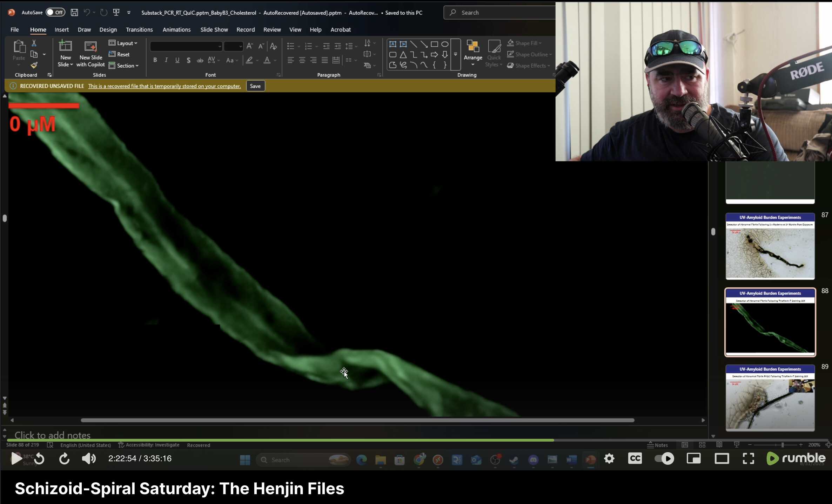The image size is (832, 504).
Task: Click the Windows Start button
Action: (x=245, y=460)
